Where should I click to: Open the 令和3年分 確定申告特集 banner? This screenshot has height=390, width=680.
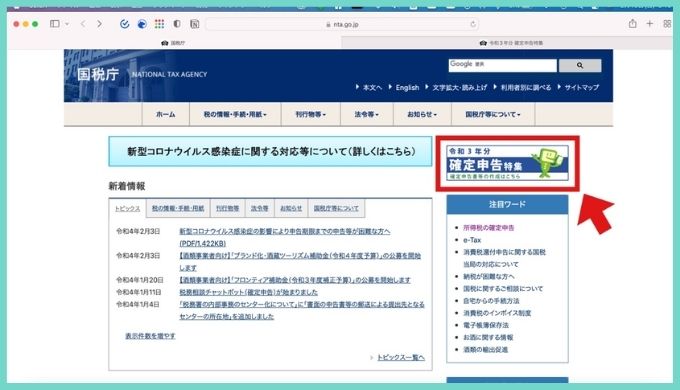tap(507, 163)
